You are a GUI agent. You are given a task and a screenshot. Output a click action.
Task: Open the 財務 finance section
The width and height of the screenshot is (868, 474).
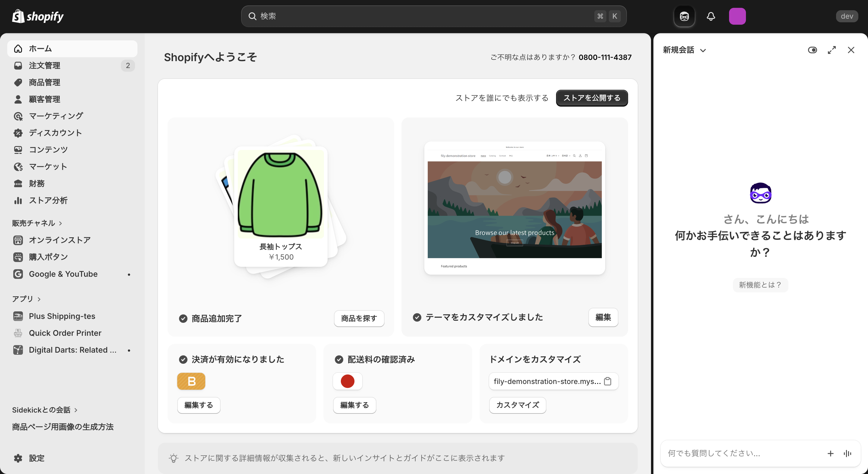pyautogui.click(x=37, y=183)
